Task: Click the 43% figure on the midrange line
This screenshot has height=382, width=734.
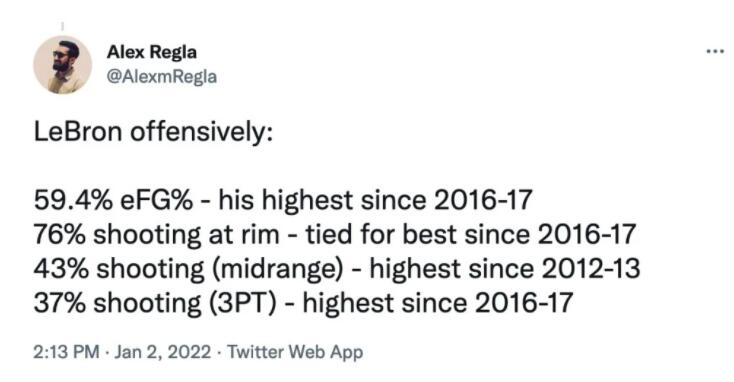Action: tap(59, 269)
